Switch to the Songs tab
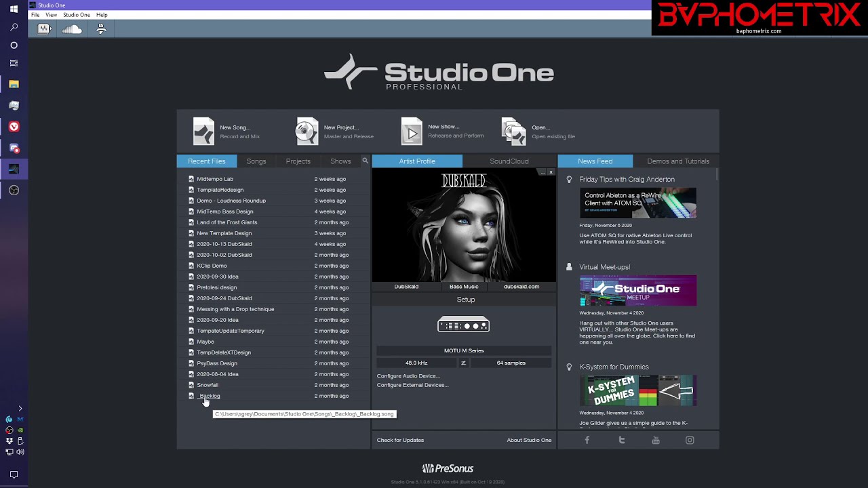This screenshot has width=868, height=488. 256,161
